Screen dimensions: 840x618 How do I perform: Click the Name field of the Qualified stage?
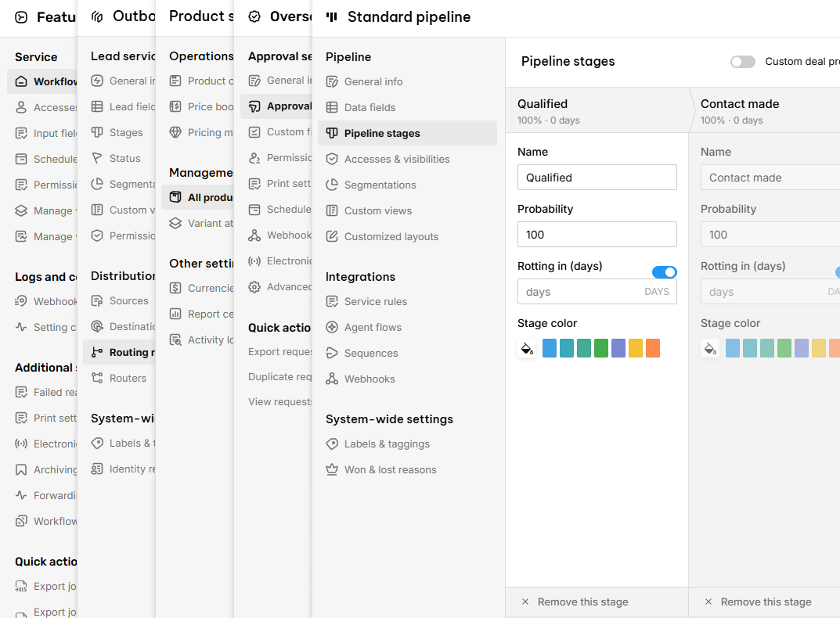tap(597, 177)
